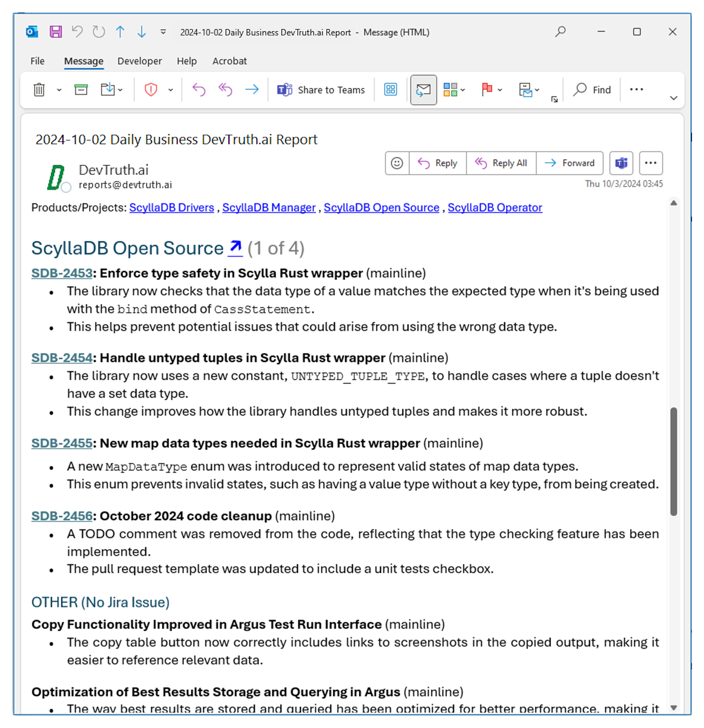
Task: Open the Categorize color squares dropdown
Action: tap(454, 90)
